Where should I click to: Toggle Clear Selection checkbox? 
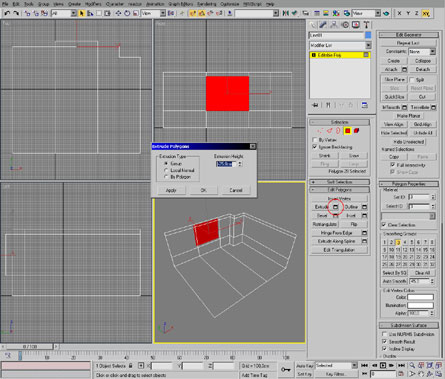point(384,225)
